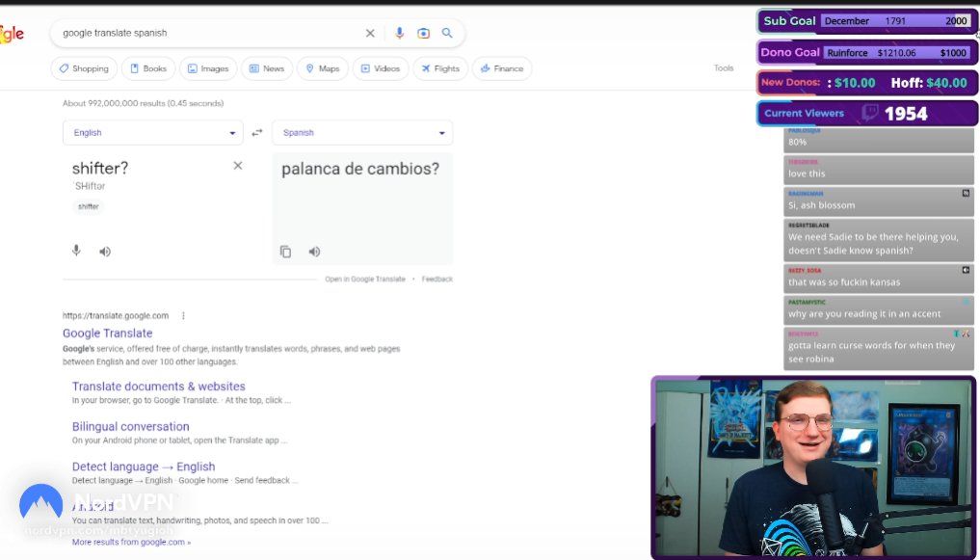
Task: Click inside the search query field
Action: (x=193, y=32)
